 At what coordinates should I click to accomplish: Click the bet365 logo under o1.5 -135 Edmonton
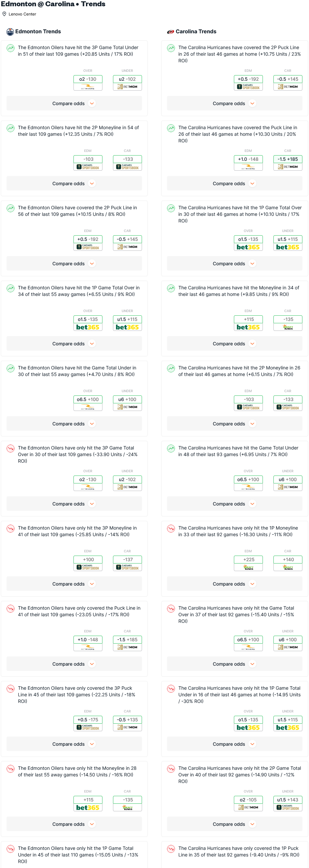click(x=88, y=327)
